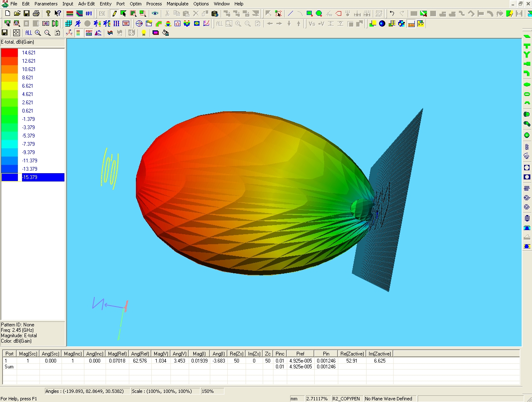The width and height of the screenshot is (532, 402).
Task: Toggle the BAR color bar display
Action: [411, 24]
